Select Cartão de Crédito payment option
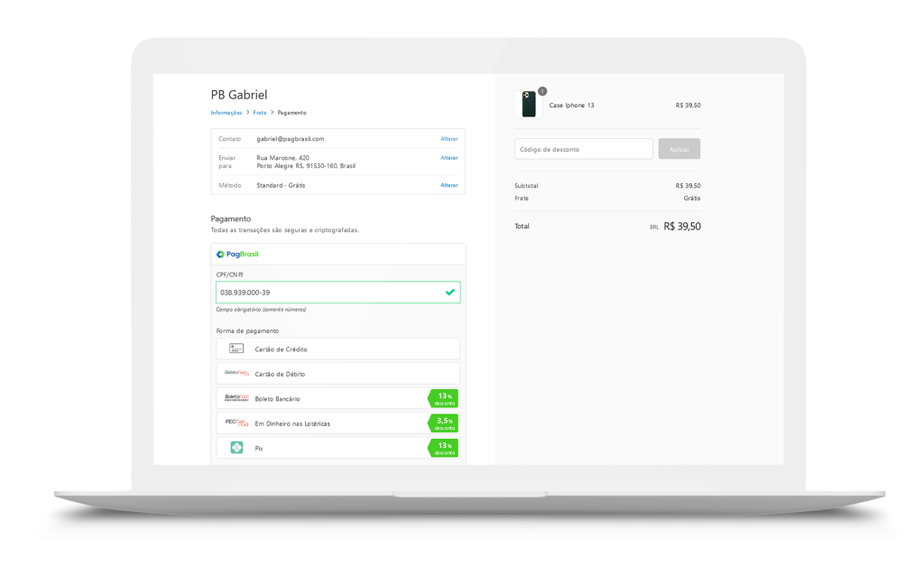The image size is (924, 576). tap(337, 349)
